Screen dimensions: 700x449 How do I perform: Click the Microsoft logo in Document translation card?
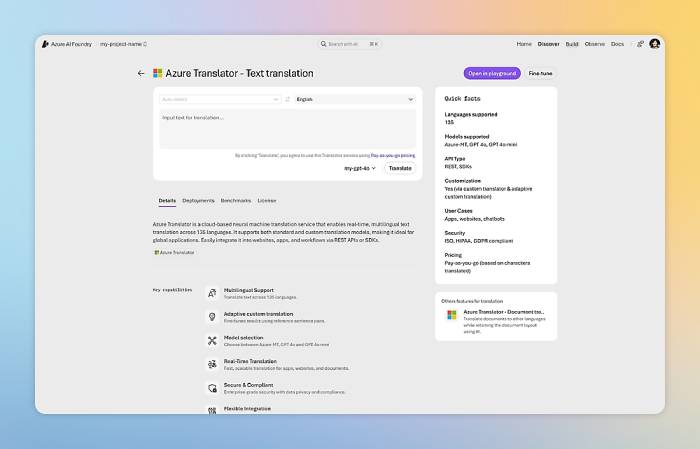click(x=452, y=315)
